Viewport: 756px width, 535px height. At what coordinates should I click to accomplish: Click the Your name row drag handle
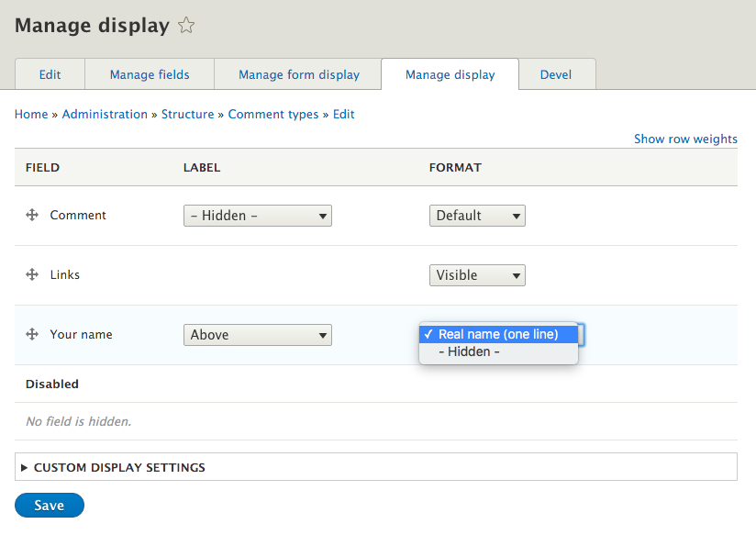32,334
